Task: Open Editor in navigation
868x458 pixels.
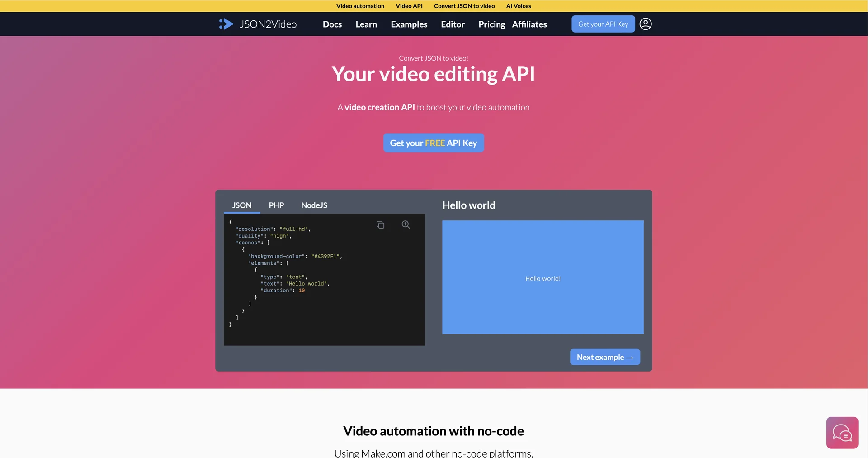Action: pos(453,24)
